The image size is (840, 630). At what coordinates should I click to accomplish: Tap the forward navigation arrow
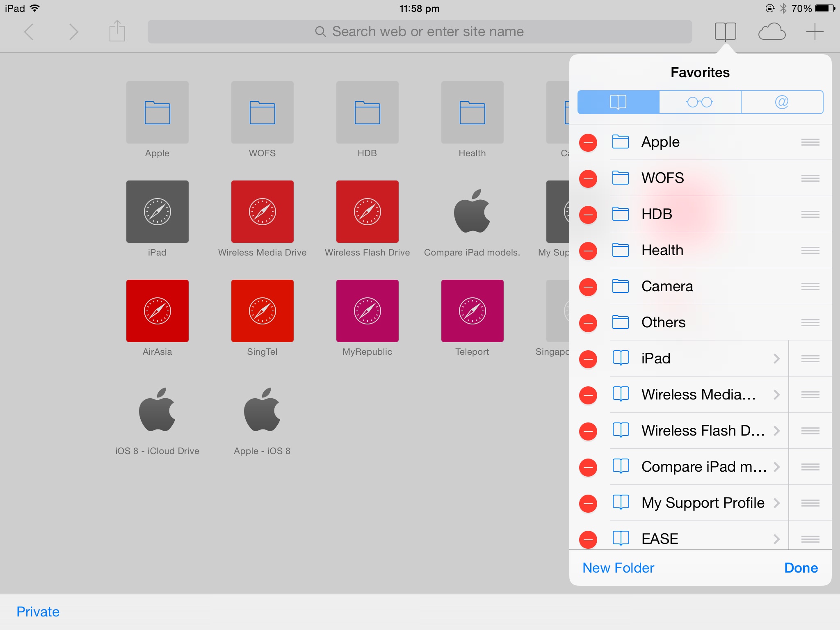point(73,31)
